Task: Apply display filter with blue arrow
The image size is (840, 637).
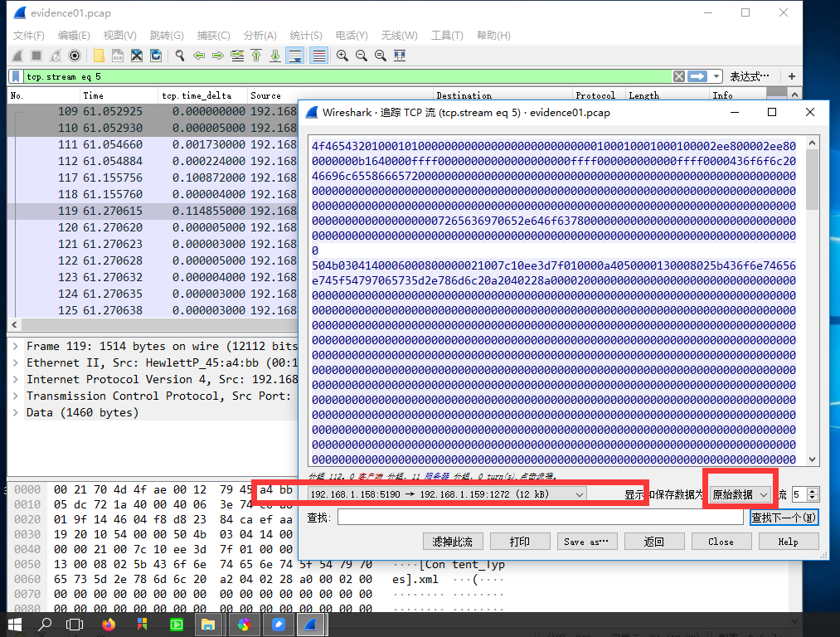Action: coord(697,76)
